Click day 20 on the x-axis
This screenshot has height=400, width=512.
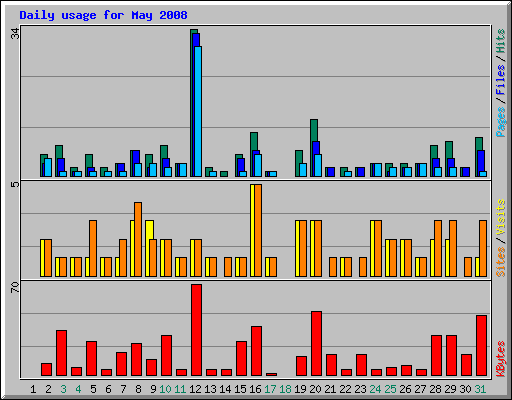pyautogui.click(x=315, y=389)
